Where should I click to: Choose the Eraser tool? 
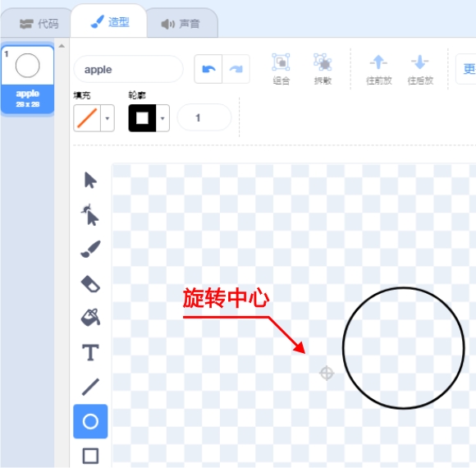point(90,284)
